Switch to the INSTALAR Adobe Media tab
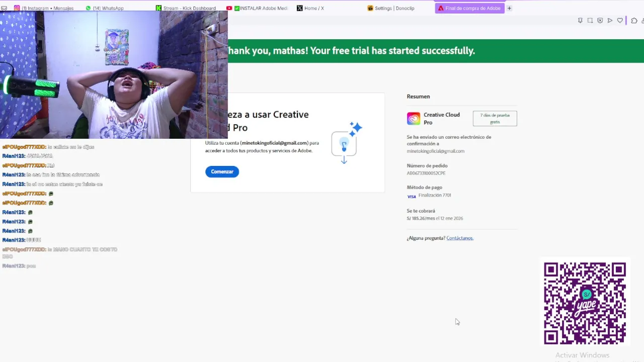This screenshot has height=362, width=644. pyautogui.click(x=257, y=8)
